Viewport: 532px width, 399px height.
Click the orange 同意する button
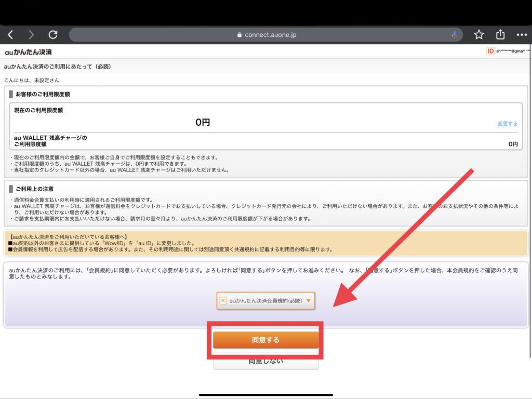[265, 340]
